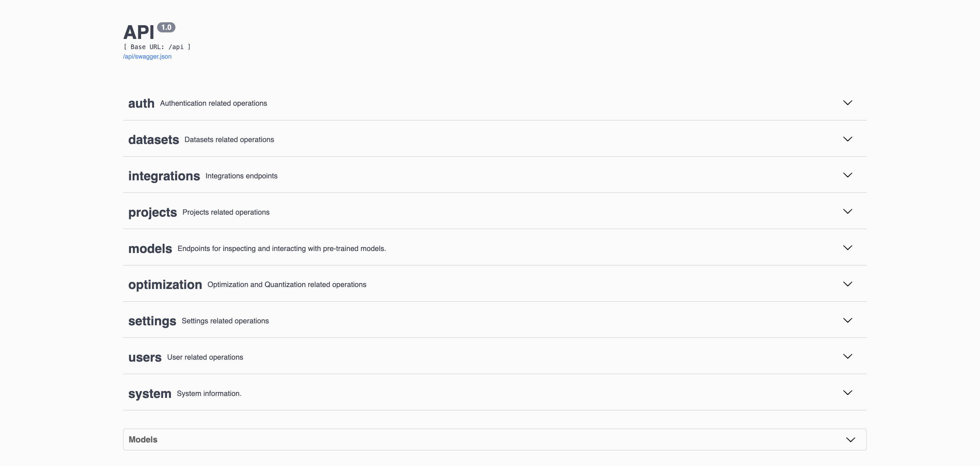The height and width of the screenshot is (466, 980).
Task: Expand the system section chevron
Action: click(x=848, y=393)
